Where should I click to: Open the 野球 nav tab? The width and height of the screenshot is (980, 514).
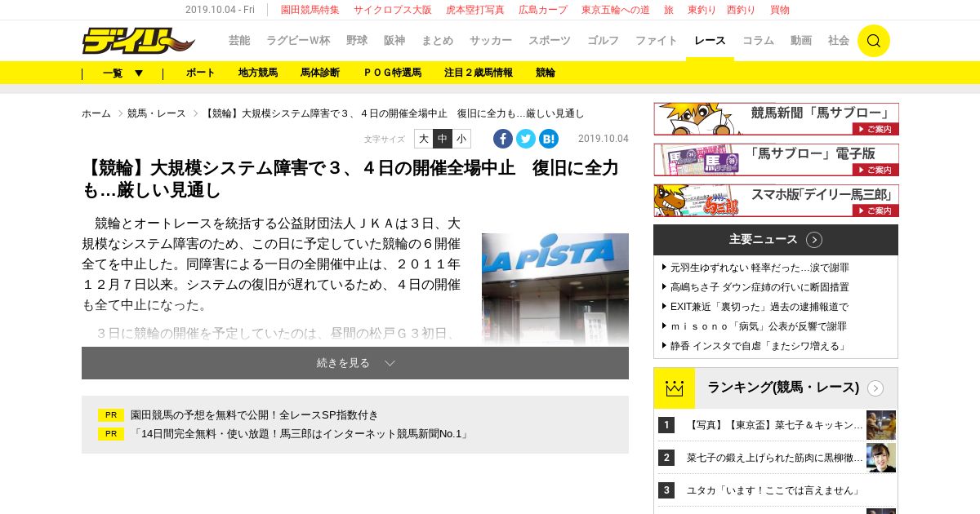click(357, 41)
